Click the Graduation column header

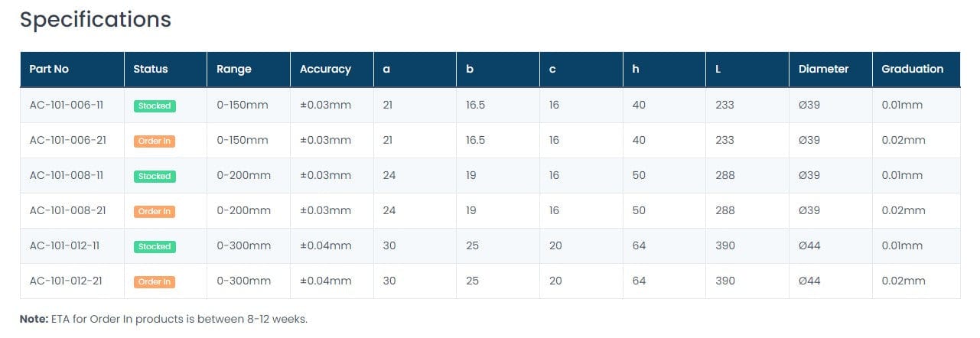[x=912, y=69]
